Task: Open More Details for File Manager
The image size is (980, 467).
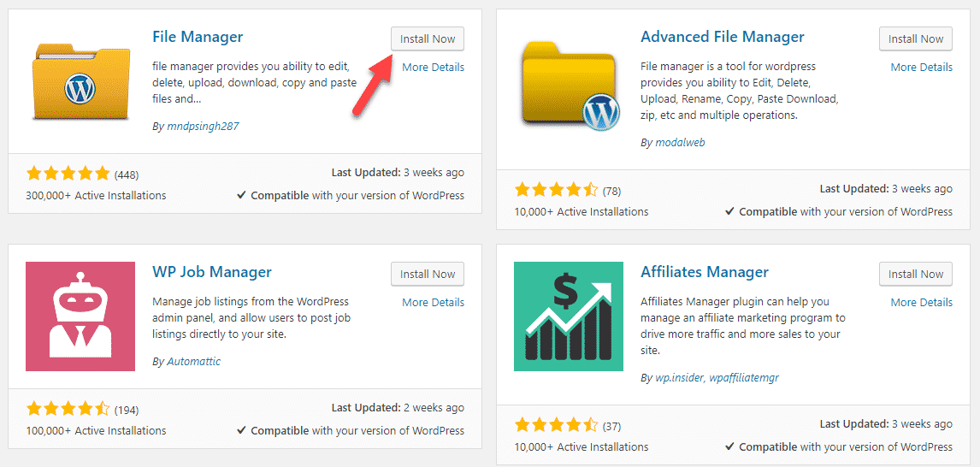Action: (433, 67)
